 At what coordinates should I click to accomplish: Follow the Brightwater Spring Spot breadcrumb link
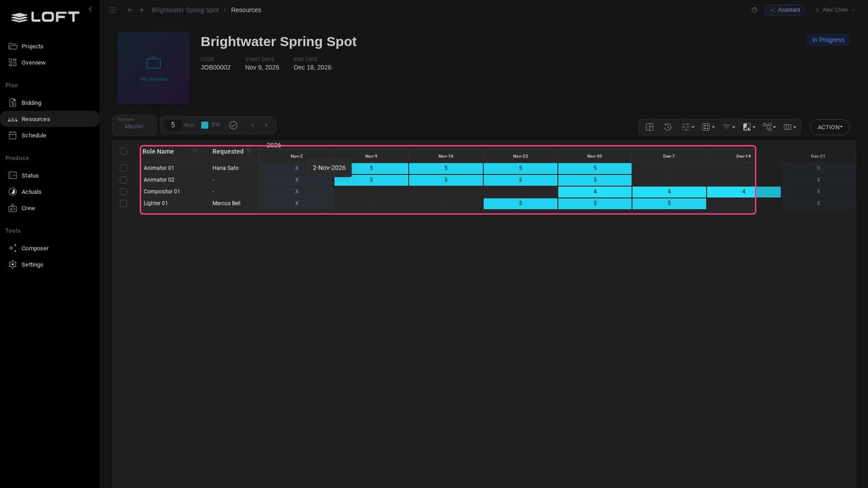point(185,10)
